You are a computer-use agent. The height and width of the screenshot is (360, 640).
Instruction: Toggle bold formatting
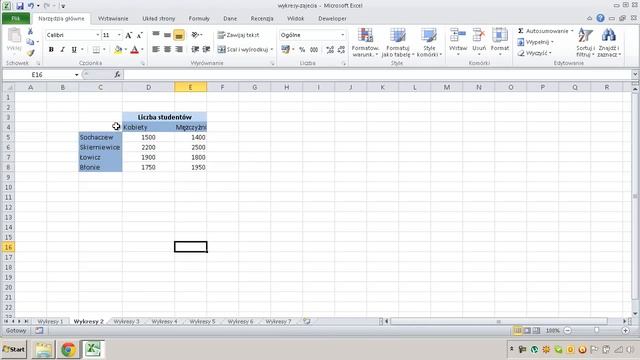51,49
